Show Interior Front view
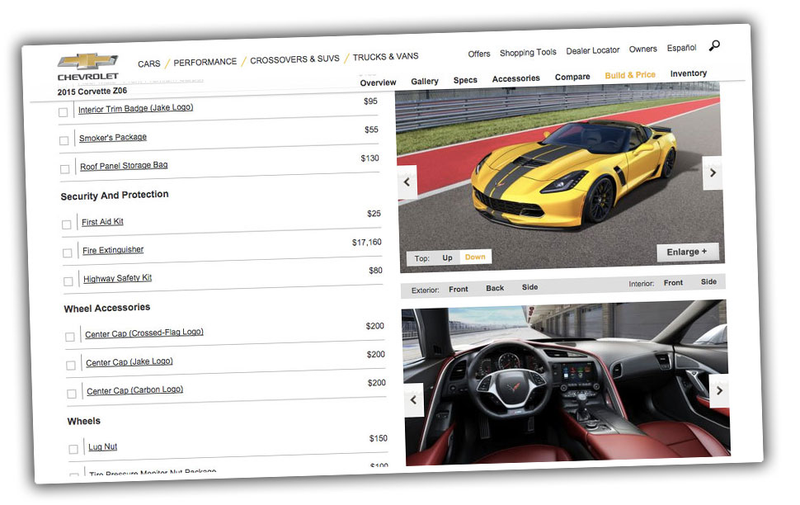800x505 pixels. coord(673,283)
